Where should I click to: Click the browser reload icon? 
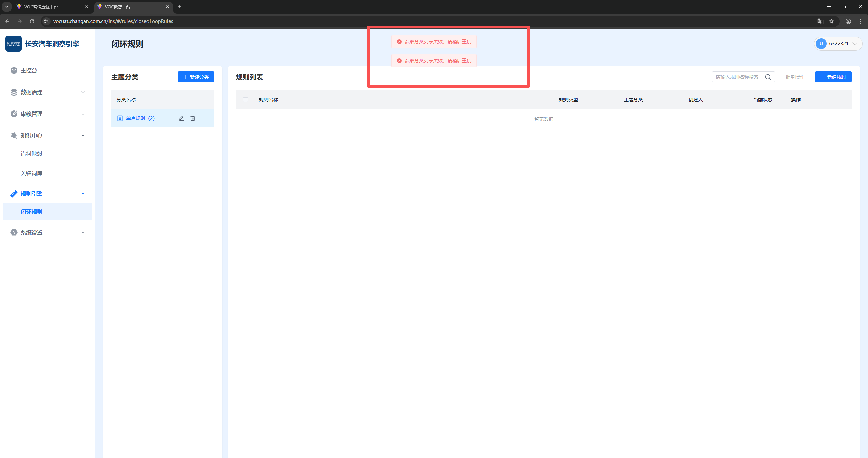(32, 21)
